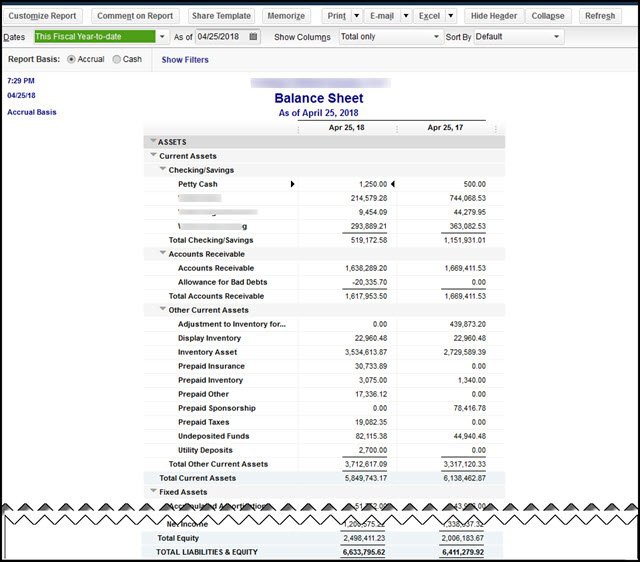
Task: Collapse the Other Current Assets group
Action: pyautogui.click(x=163, y=310)
